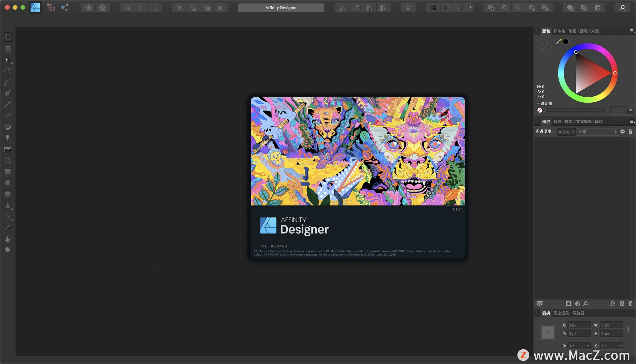Image resolution: width=636 pixels, height=364 pixels.
Task: Select the Node tool
Action: tap(8, 60)
